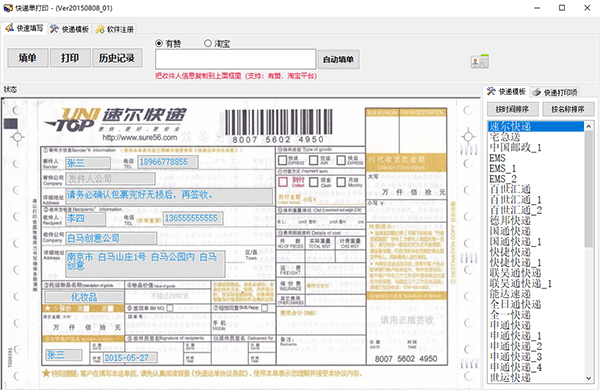Click goods name field 化妆品

(x=84, y=297)
